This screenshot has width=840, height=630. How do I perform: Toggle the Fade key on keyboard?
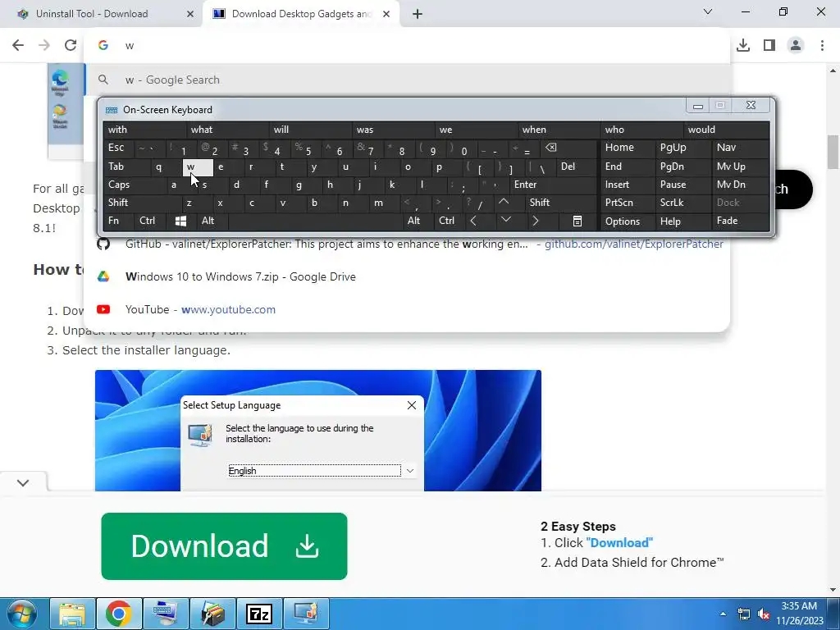tap(741, 221)
